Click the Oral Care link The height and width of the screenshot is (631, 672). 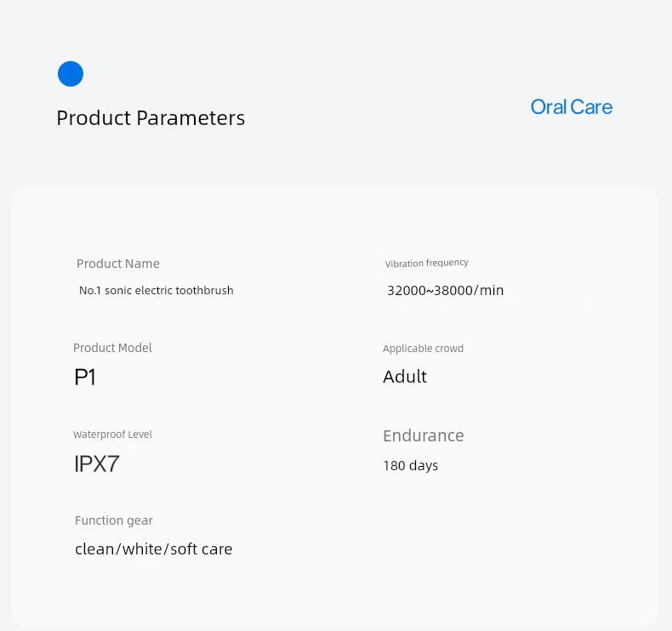coord(571,107)
